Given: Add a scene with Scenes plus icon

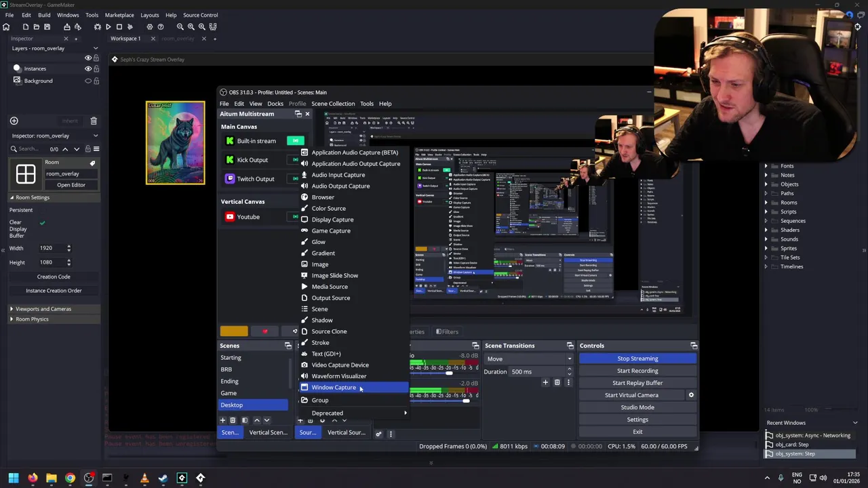Looking at the screenshot, I should click(222, 420).
